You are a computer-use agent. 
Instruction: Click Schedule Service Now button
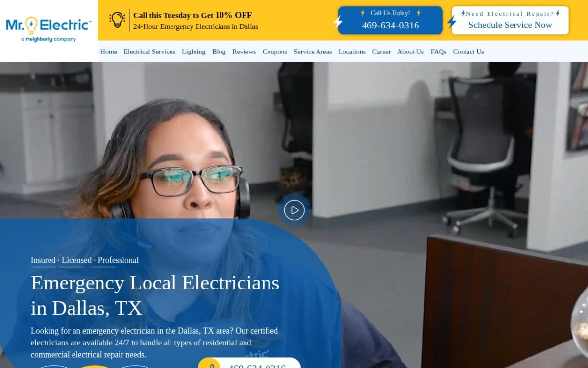click(x=510, y=20)
